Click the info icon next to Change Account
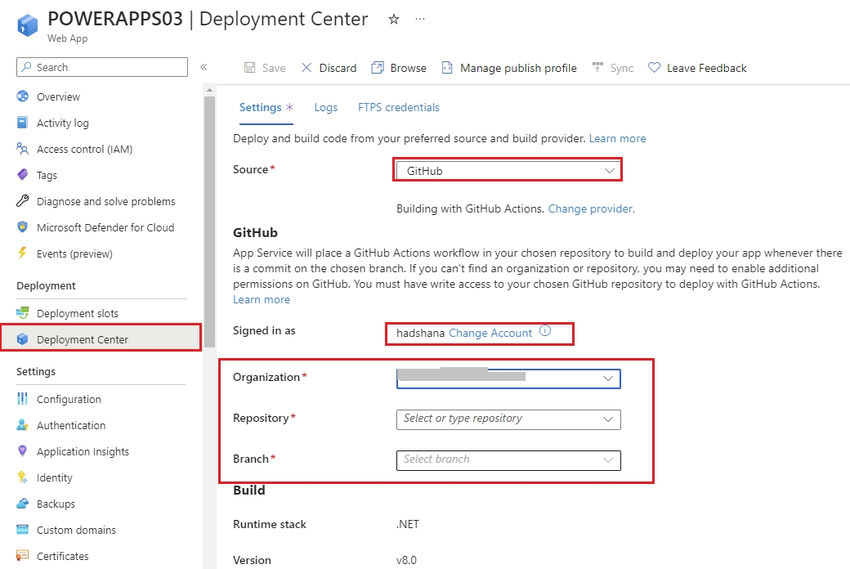Image resolution: width=850 pixels, height=569 pixels. click(545, 332)
